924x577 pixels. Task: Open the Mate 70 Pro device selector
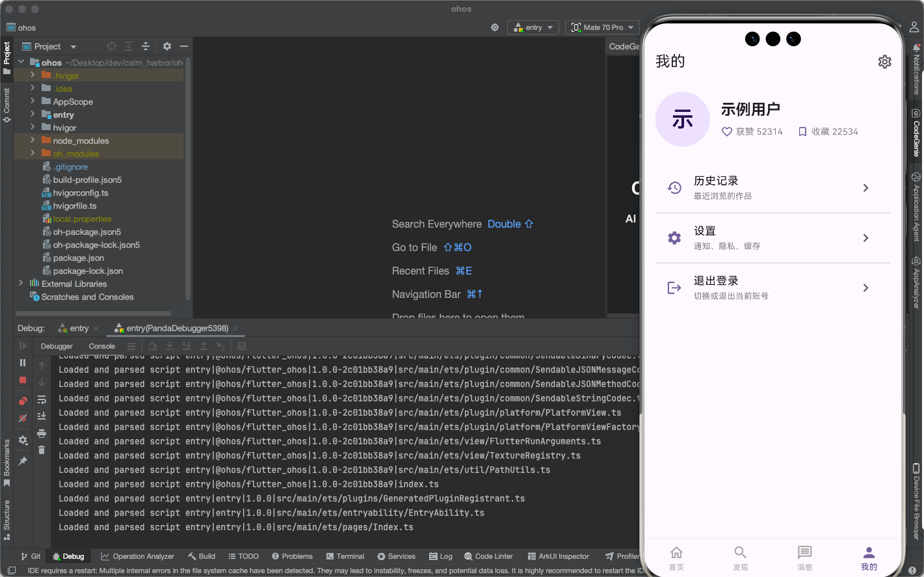click(601, 27)
